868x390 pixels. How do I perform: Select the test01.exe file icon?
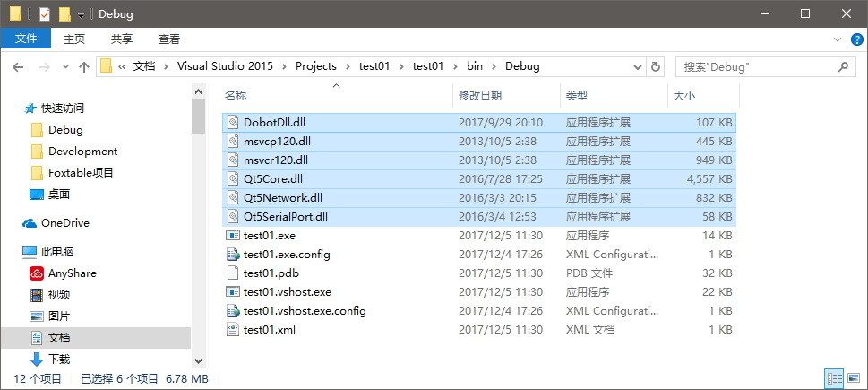coord(233,236)
